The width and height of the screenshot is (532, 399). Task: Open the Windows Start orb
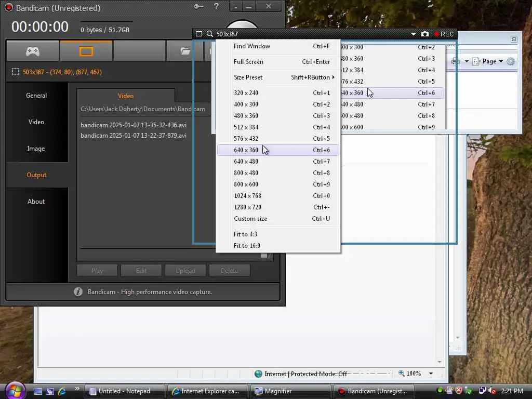coord(15,391)
